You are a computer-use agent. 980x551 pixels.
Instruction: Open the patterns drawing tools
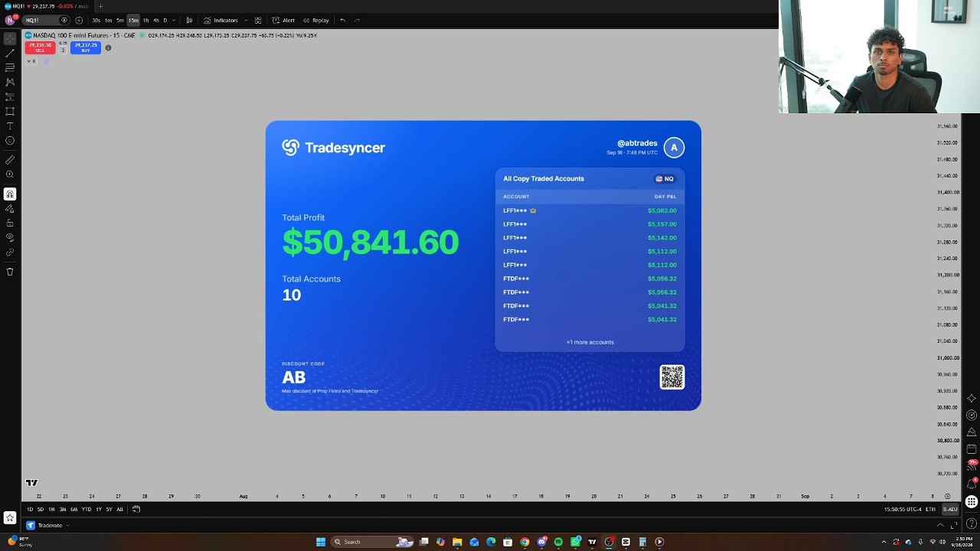coord(10,82)
